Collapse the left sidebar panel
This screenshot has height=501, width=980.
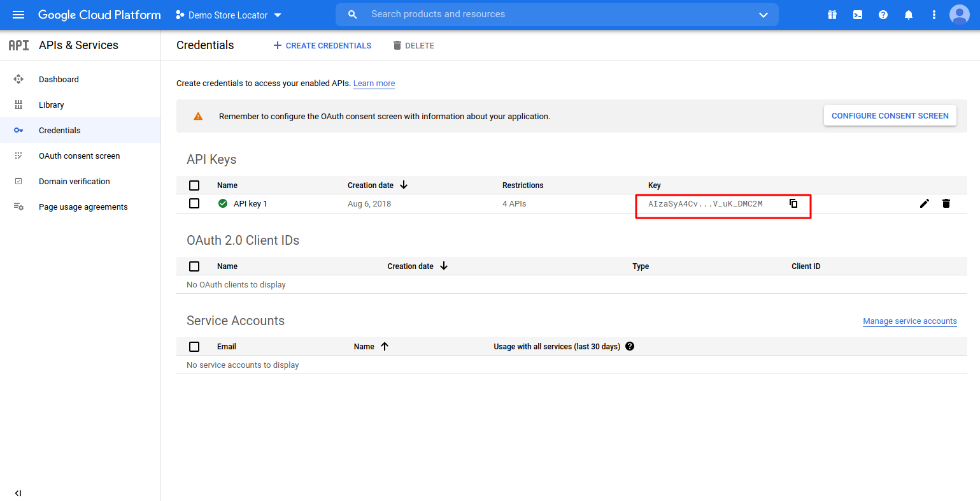coord(18,493)
